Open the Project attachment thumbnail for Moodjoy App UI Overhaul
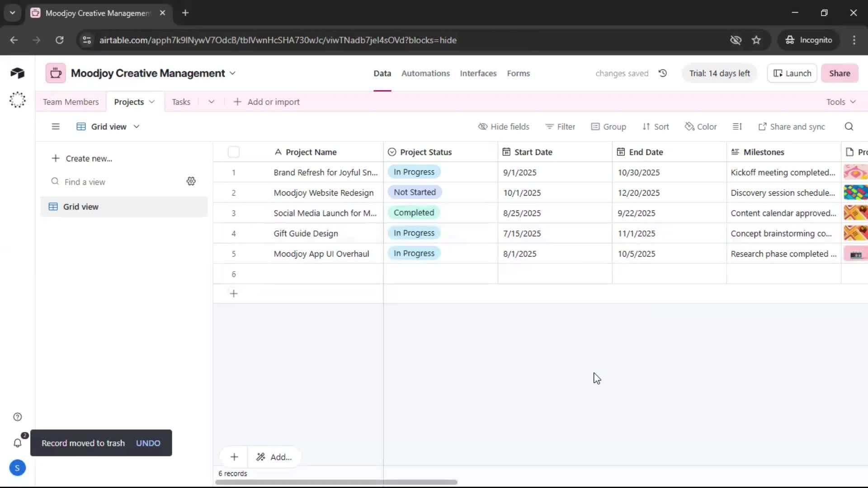Image resolution: width=868 pixels, height=488 pixels. point(855,254)
